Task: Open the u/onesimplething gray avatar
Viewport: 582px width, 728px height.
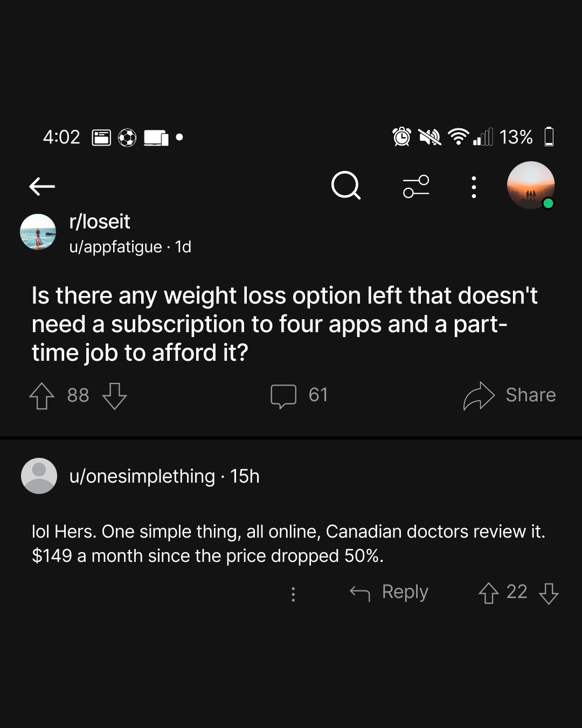Action: [39, 476]
